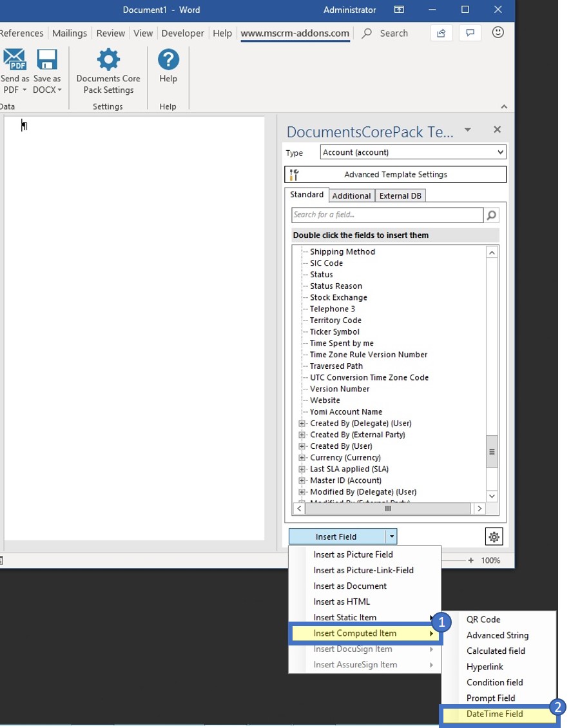Click the Insert Field button
Image resolution: width=571 pixels, height=728 pixels.
click(x=337, y=536)
